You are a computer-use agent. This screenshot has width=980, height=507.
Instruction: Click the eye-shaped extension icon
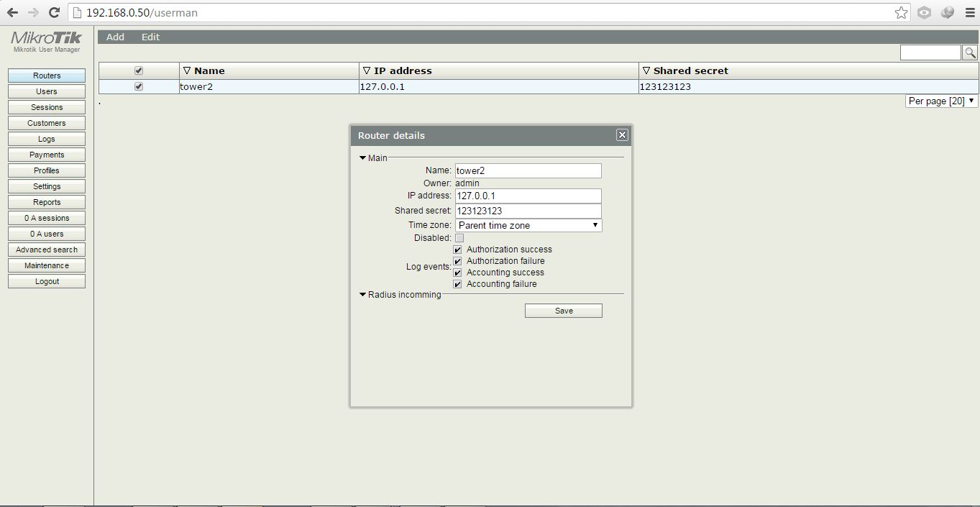pyautogui.click(x=924, y=12)
